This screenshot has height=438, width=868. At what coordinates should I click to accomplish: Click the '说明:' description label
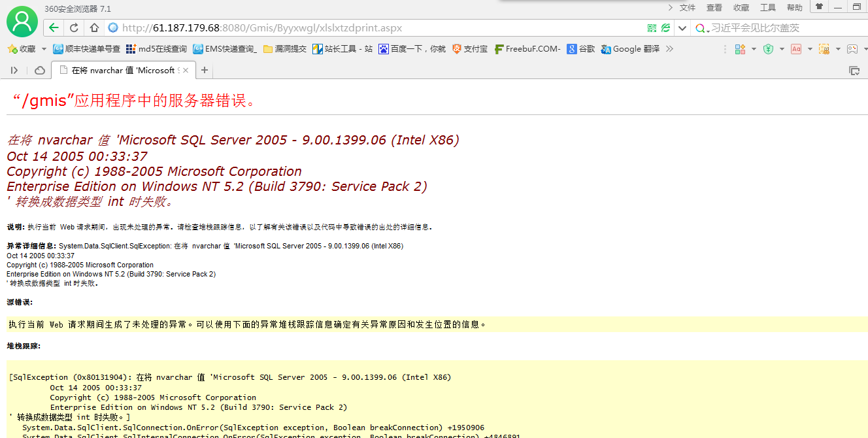(15, 227)
